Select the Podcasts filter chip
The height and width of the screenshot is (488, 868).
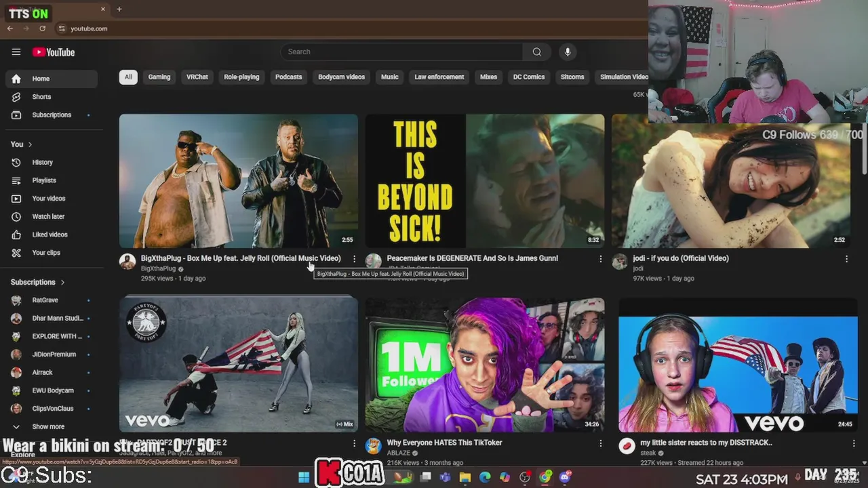pos(289,77)
